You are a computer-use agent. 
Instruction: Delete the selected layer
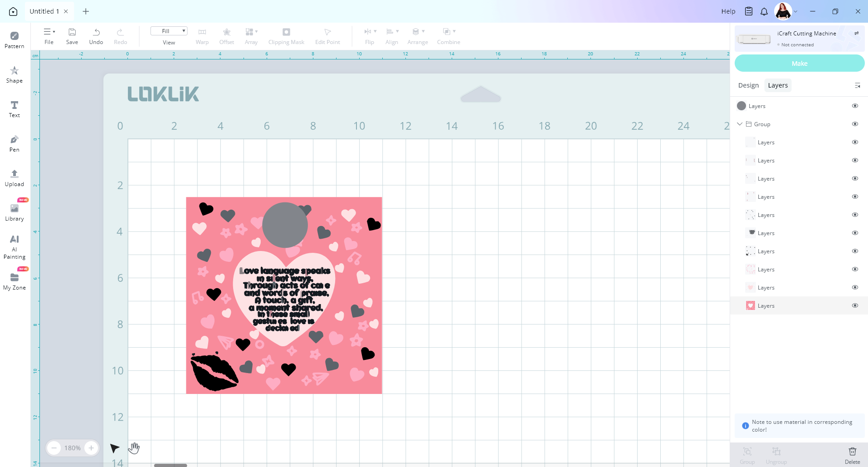pos(852,454)
